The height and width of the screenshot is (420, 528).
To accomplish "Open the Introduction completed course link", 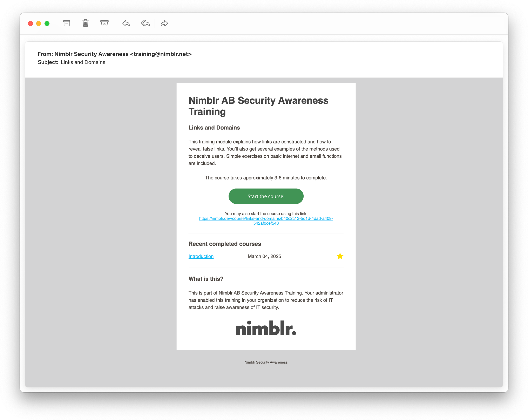I will [x=201, y=256].
